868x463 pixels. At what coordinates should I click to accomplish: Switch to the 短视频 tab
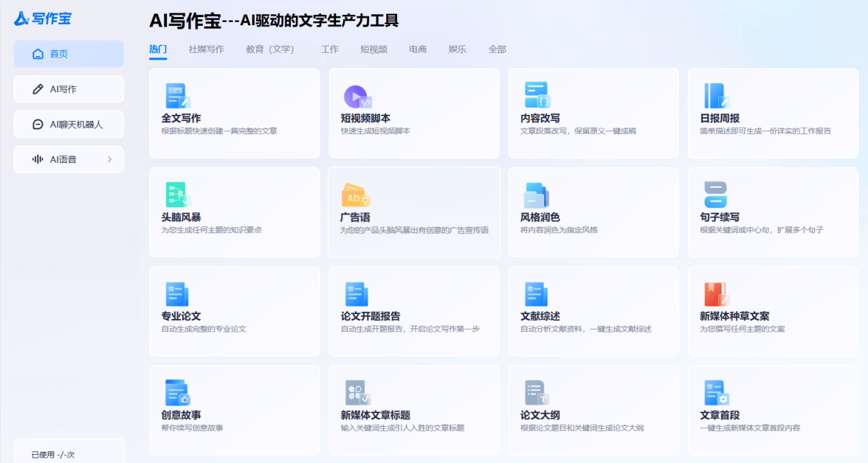(374, 49)
